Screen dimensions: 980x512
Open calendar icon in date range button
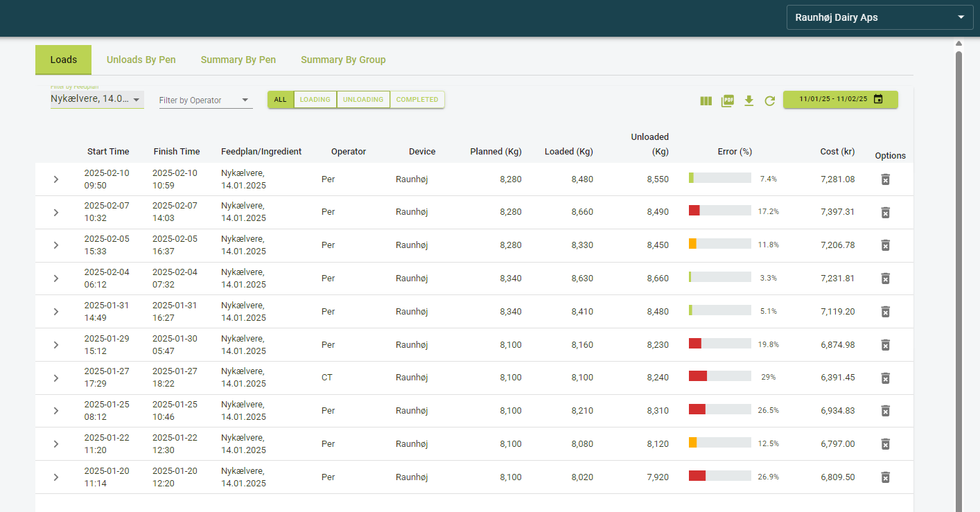878,99
